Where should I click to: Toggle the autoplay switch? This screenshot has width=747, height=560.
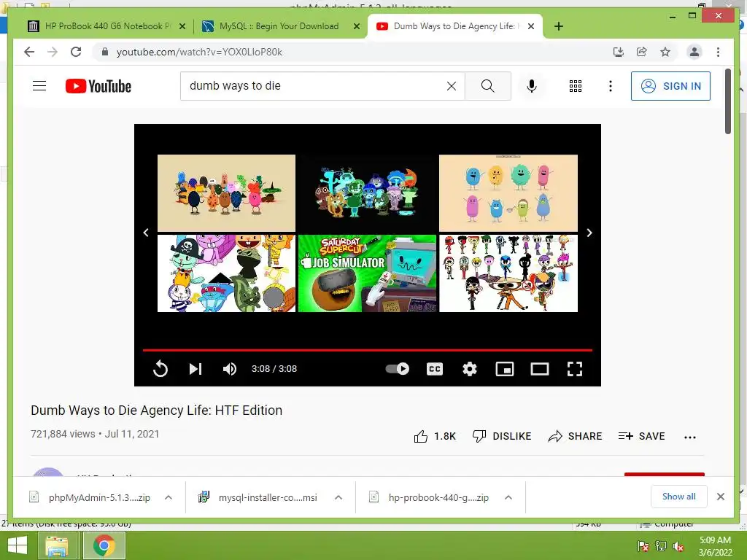pos(398,368)
